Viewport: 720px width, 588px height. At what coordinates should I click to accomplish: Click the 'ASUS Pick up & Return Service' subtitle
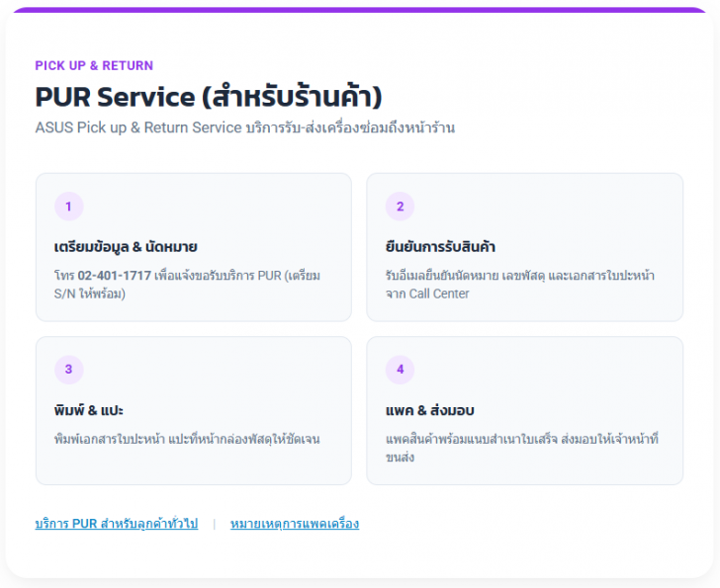pos(245,127)
